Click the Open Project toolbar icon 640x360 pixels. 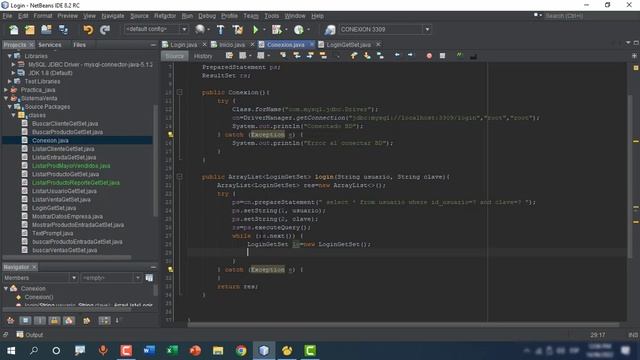[x=46, y=29]
